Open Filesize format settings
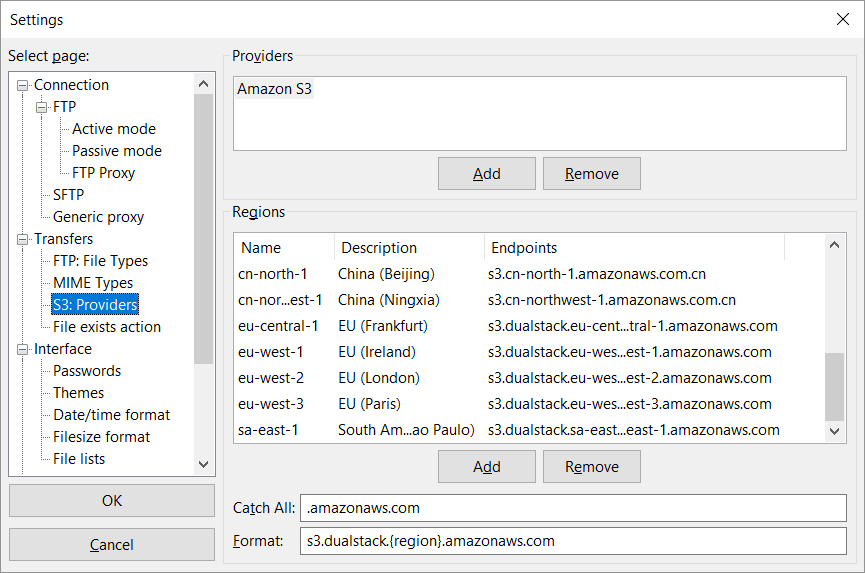 click(x=102, y=437)
